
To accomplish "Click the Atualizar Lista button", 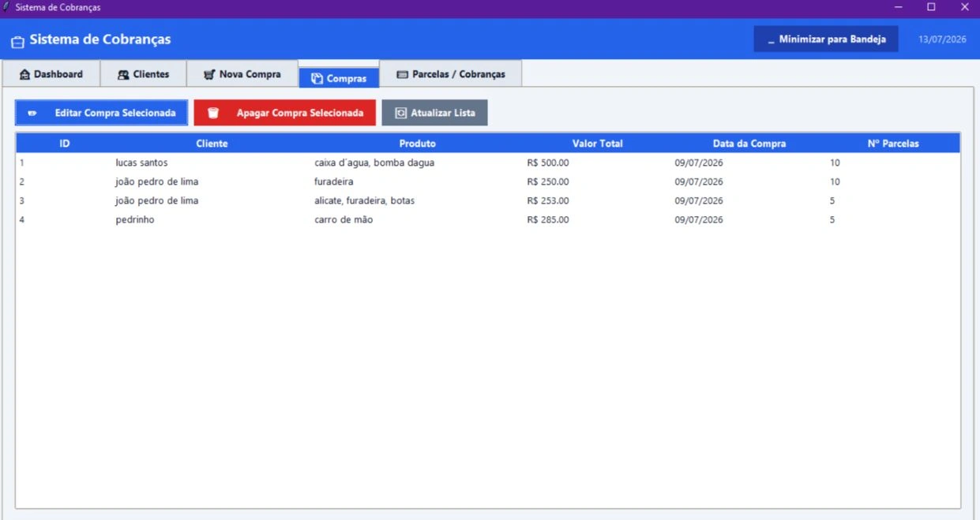I will click(x=434, y=113).
